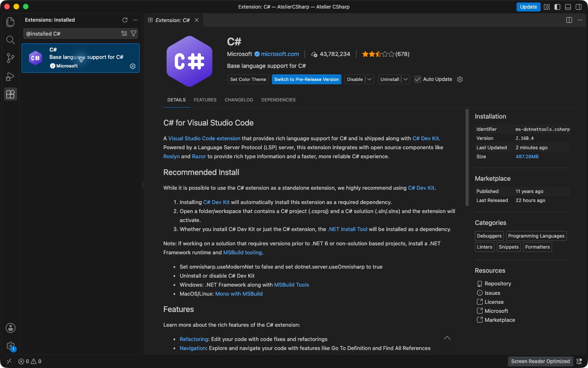View the DEPENDENCIES tab
Viewport: 588px width, 368px height.
278,100
